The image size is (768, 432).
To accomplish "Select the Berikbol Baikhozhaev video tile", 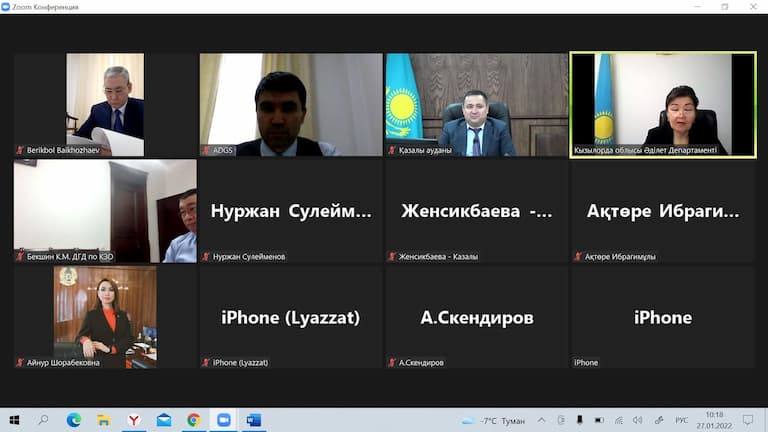I will point(105,104).
